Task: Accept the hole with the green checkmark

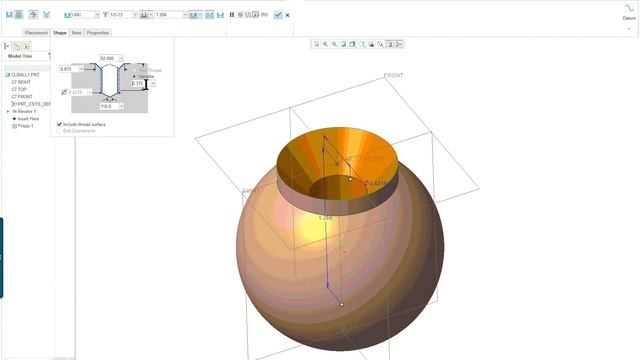Action: 278,15
